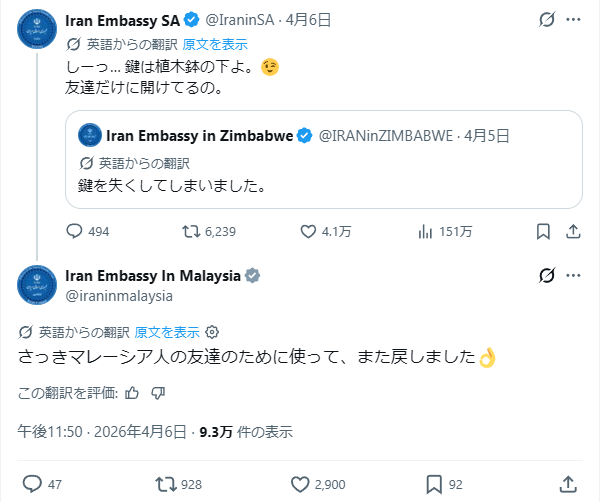The width and height of the screenshot is (602, 502).
Task: Rate the translation with thumbs down
Action: [x=157, y=392]
